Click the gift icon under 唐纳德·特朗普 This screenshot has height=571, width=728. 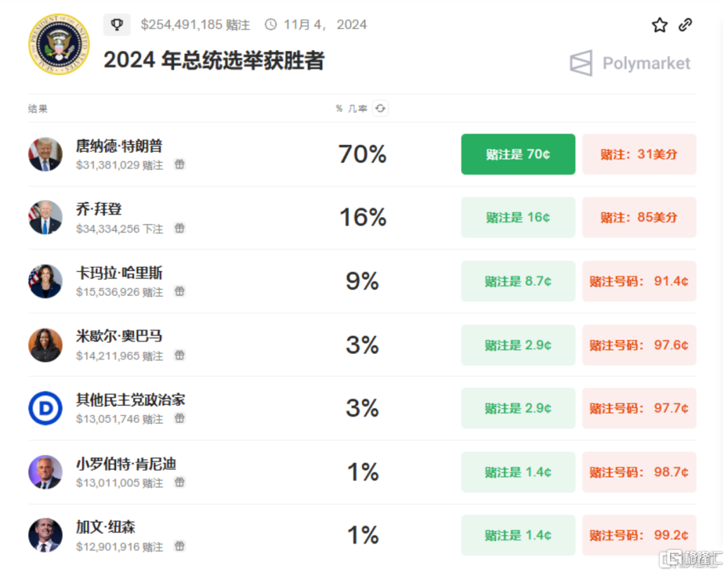pos(179,164)
